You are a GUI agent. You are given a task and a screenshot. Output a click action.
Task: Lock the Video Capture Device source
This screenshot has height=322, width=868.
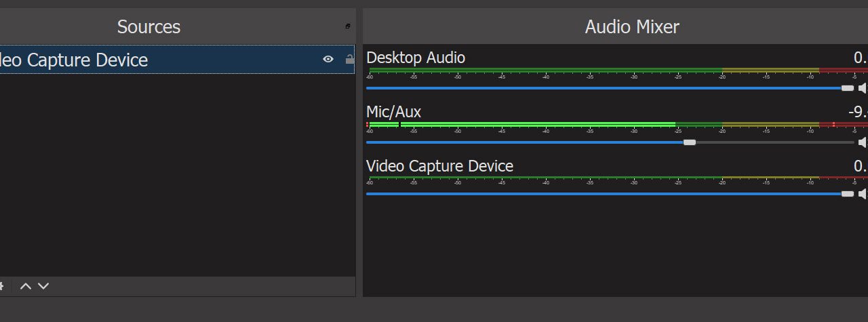[349, 60]
